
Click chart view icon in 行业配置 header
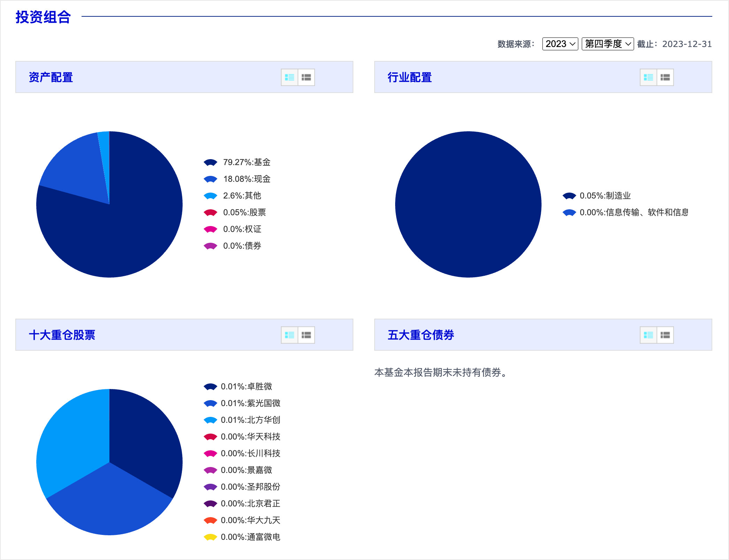[648, 77]
